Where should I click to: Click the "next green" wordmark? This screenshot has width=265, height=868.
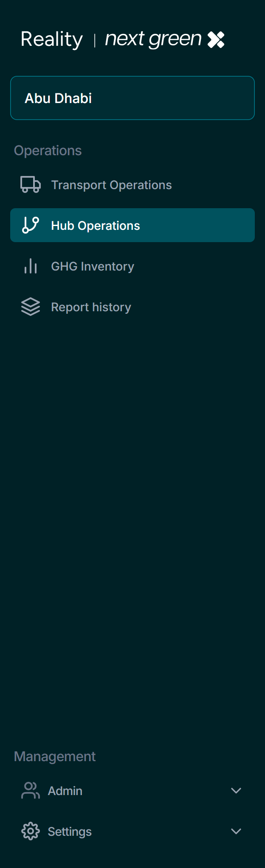pos(153,39)
